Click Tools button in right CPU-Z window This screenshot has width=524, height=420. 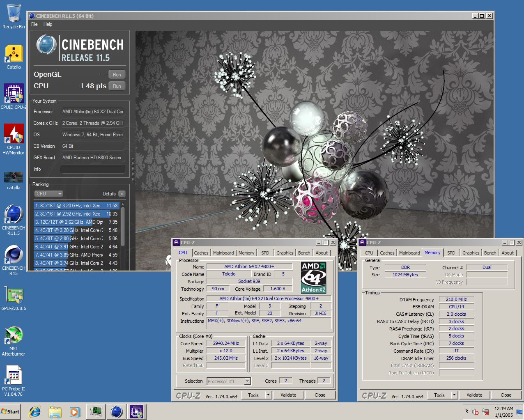point(439,395)
